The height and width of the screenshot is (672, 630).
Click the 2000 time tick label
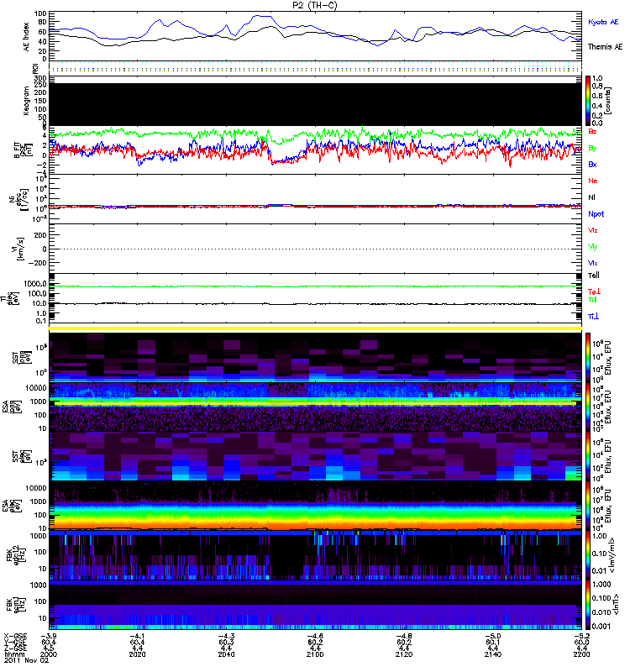[49, 654]
